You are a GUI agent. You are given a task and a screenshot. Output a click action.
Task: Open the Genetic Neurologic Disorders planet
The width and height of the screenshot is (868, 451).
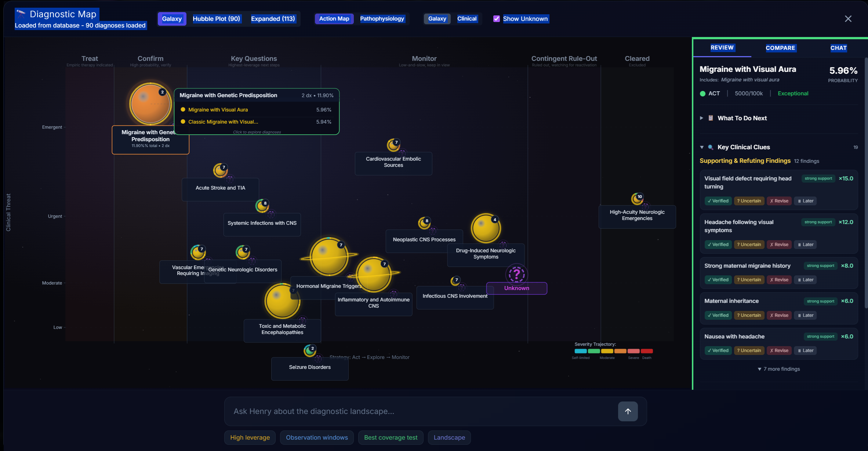243,252
